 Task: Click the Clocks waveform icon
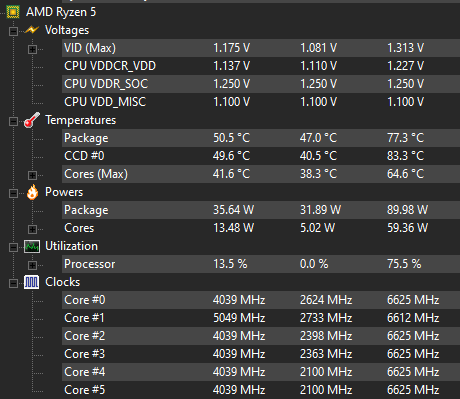click(32, 282)
